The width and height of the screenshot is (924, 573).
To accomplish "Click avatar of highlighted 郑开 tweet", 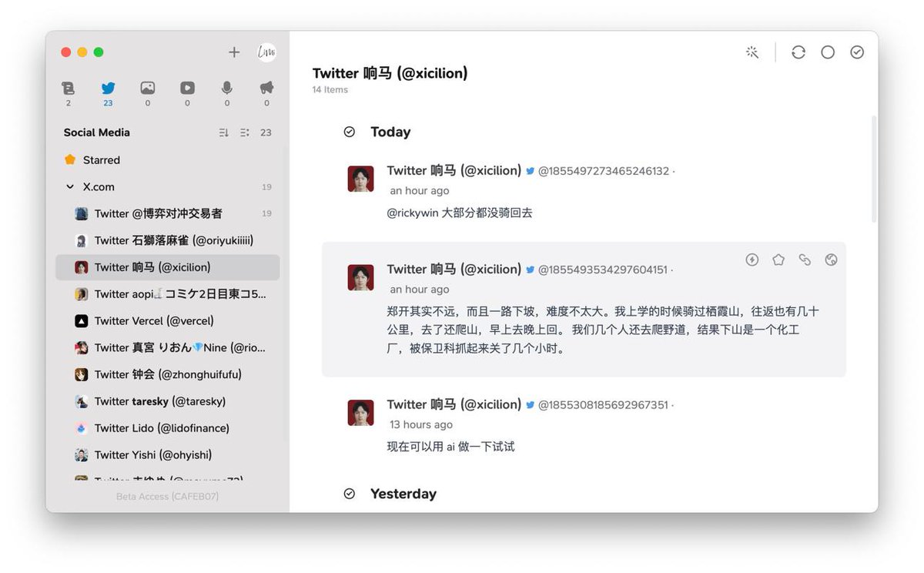I will [x=361, y=277].
